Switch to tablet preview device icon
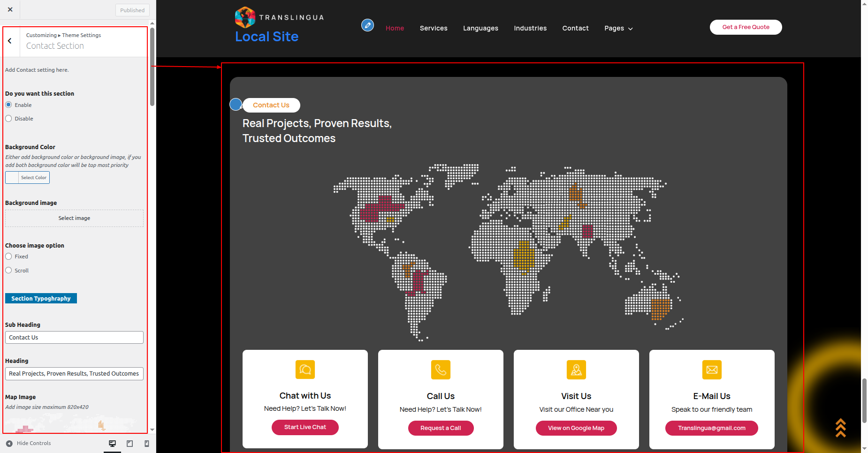Image resolution: width=868 pixels, height=453 pixels. tap(130, 444)
